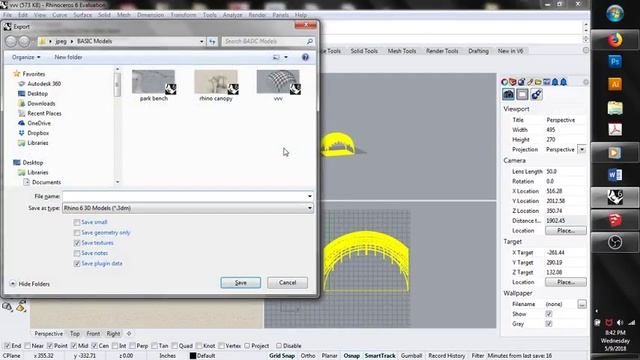
Task: Open Adobe Acrobat from the taskbar
Action: (615, 130)
